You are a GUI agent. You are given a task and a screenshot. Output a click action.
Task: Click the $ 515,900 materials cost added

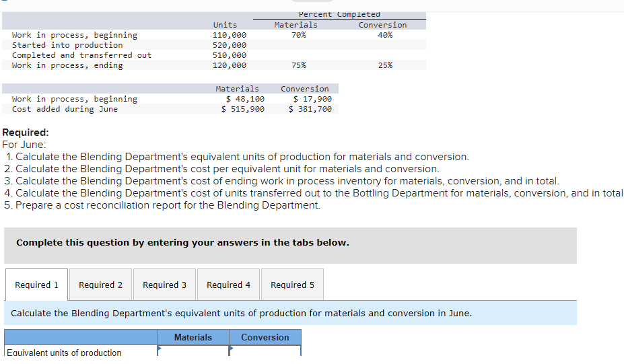click(243, 109)
